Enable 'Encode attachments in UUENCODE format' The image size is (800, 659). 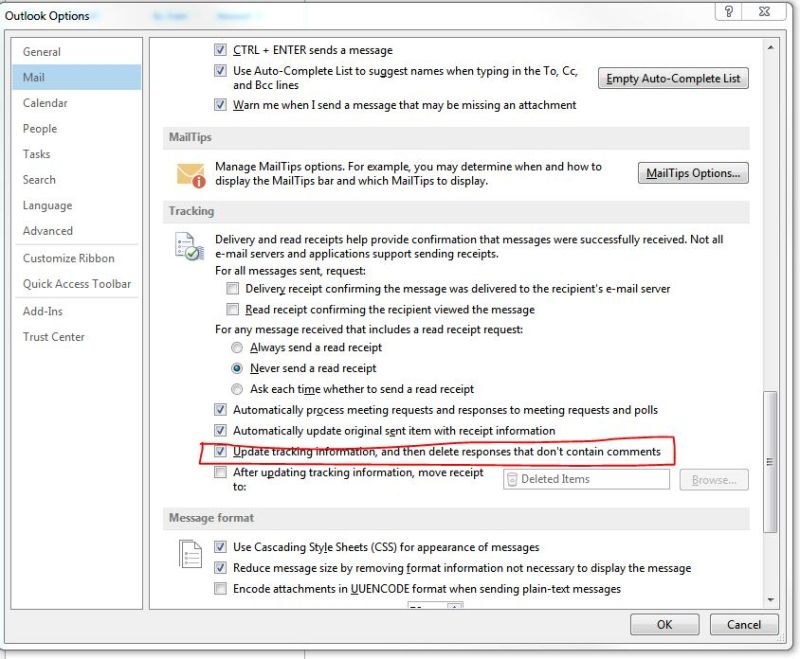[220, 589]
